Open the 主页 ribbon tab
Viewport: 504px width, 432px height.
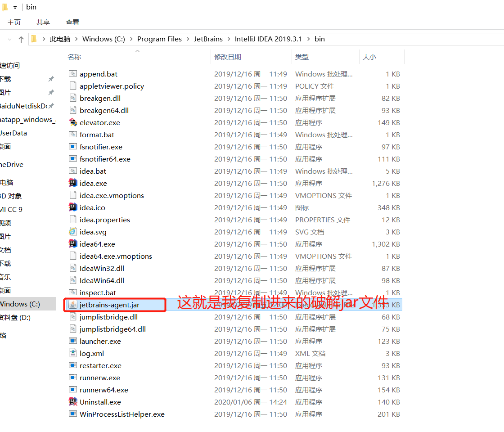pyautogui.click(x=14, y=22)
